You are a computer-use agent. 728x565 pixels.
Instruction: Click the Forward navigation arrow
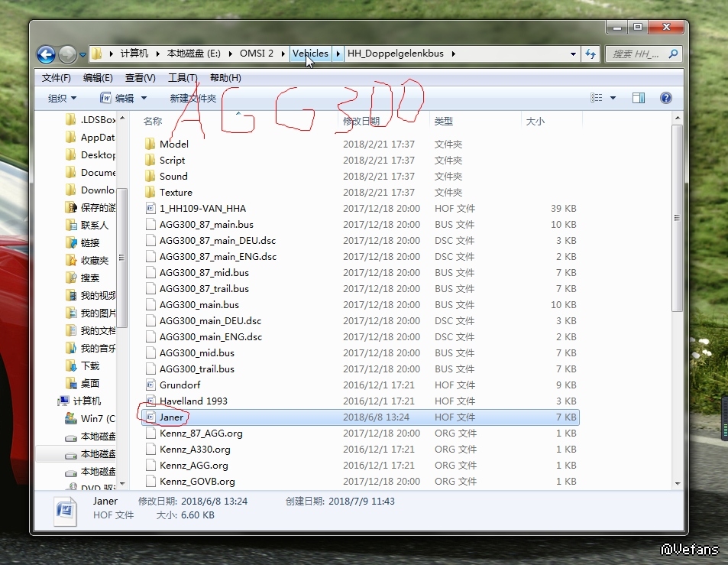[67, 54]
